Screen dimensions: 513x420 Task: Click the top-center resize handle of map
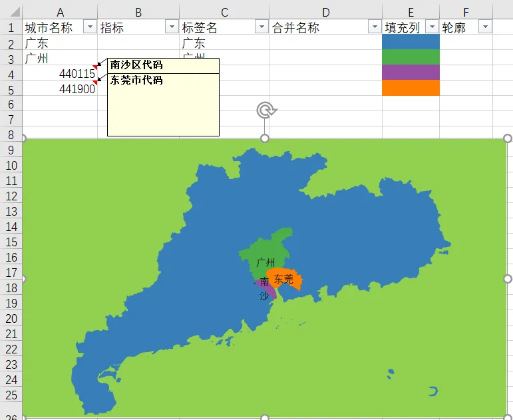(x=265, y=138)
